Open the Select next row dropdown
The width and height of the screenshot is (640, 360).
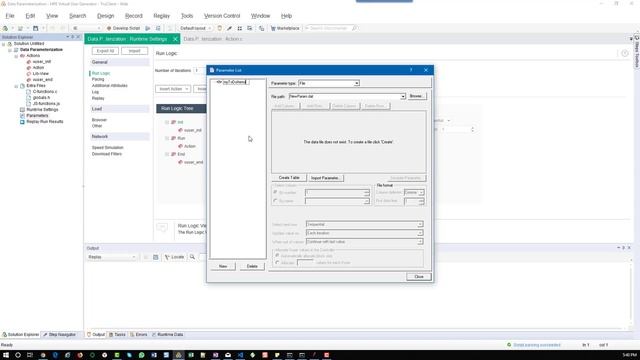(x=420, y=224)
